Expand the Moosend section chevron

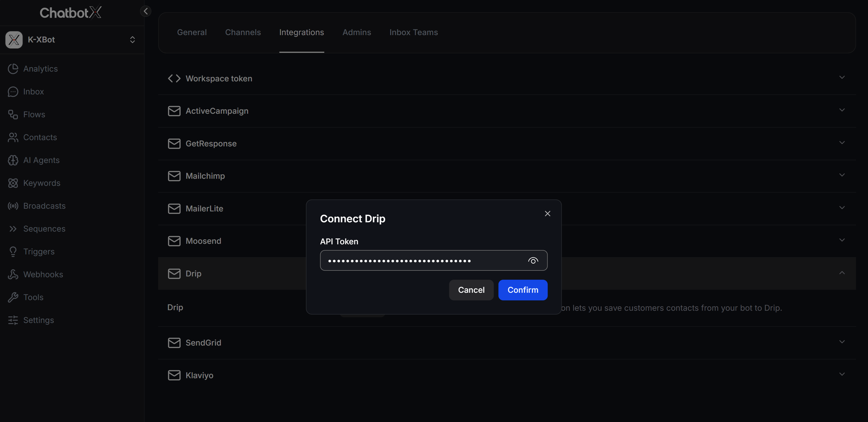(x=842, y=240)
